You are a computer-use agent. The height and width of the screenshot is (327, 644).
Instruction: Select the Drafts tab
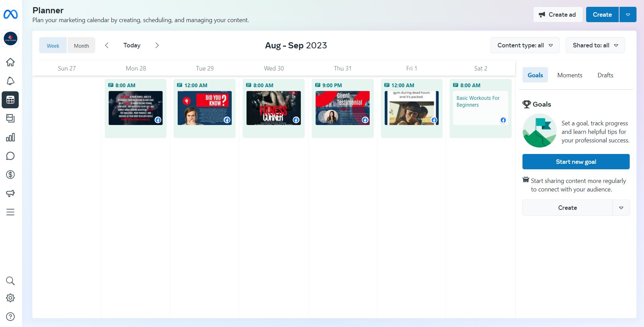point(606,75)
